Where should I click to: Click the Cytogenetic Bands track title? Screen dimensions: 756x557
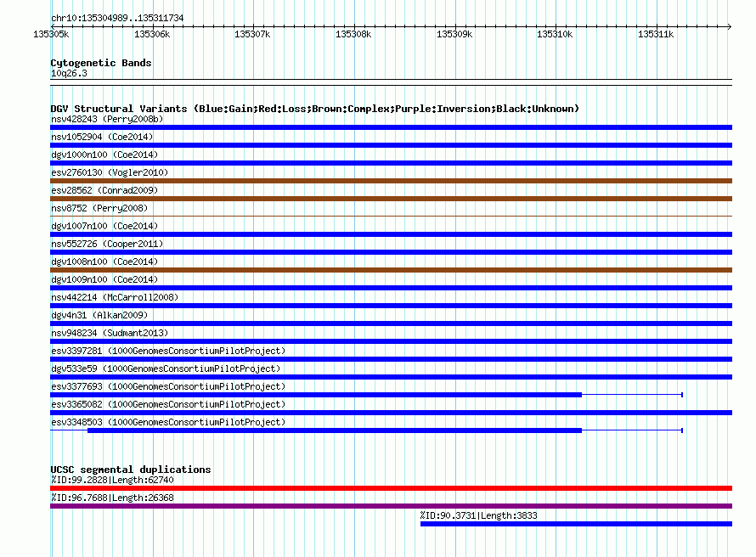coord(101,63)
